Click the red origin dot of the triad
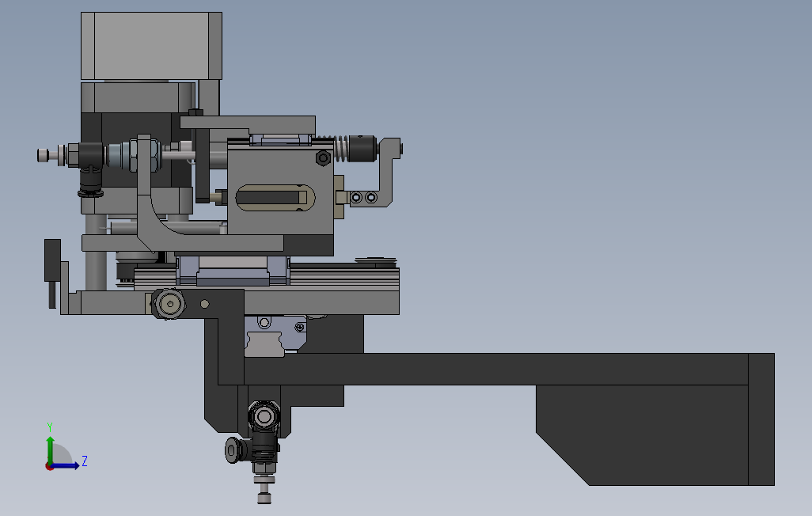 [x=49, y=467]
